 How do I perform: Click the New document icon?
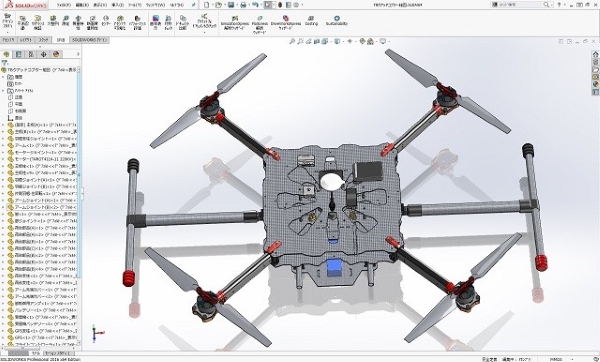[x=207, y=5]
